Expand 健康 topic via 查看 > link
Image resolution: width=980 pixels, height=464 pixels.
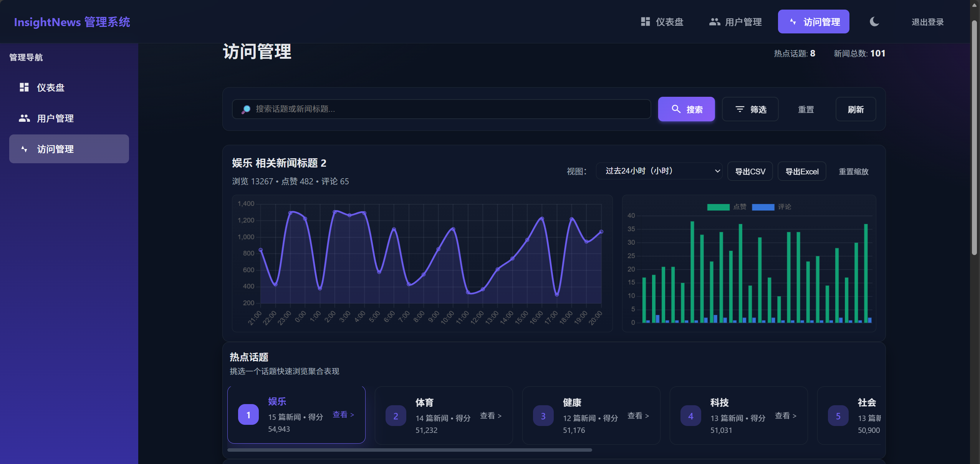click(x=638, y=416)
